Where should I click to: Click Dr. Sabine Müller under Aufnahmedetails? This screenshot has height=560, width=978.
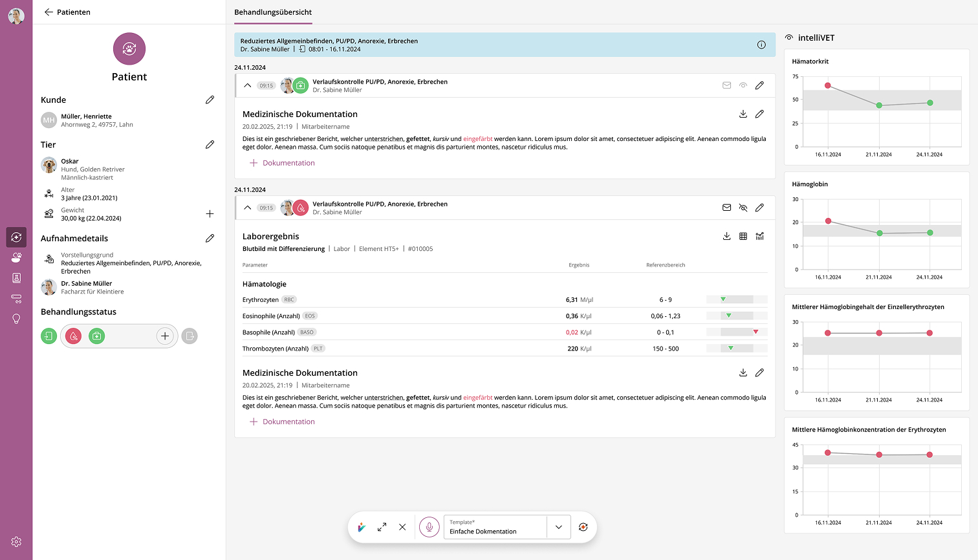[x=87, y=283]
